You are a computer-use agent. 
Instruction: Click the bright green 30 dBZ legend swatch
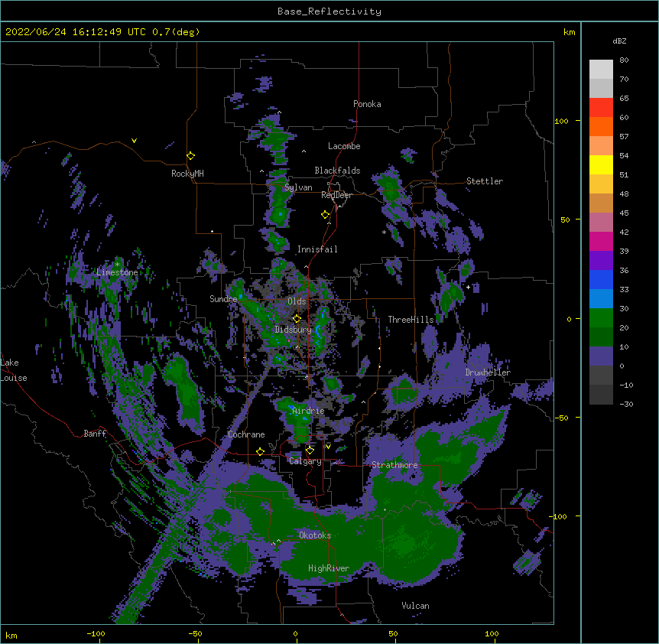click(x=601, y=318)
